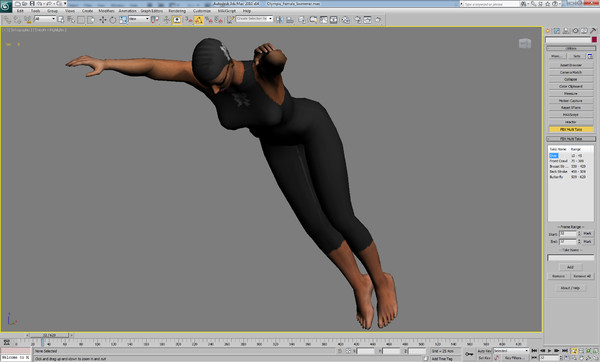Click Select Object tool
This screenshot has height=362, width=600.
[x=61, y=20]
